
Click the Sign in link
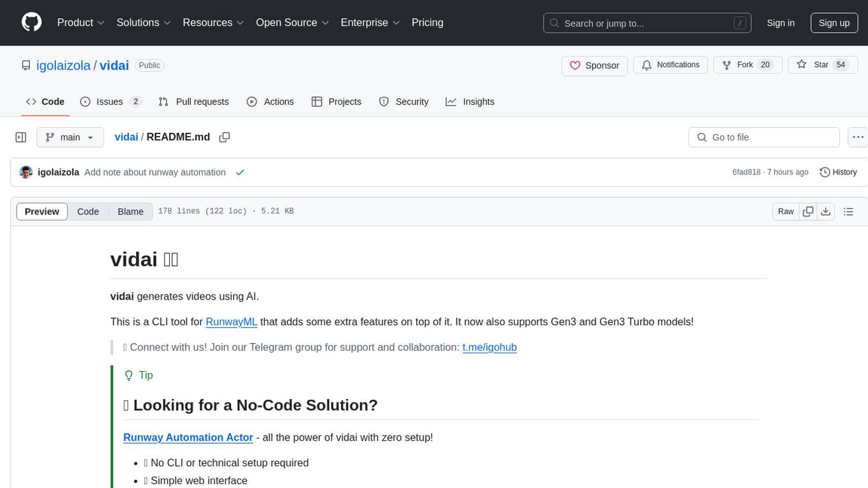point(781,23)
